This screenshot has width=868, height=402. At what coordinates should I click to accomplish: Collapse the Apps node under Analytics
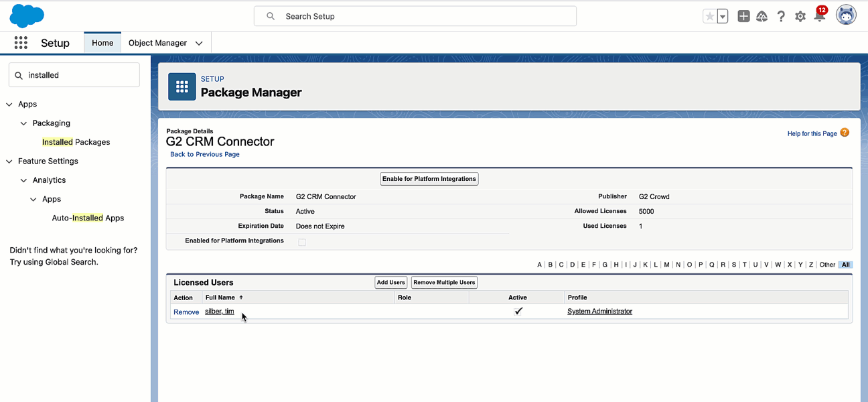tap(34, 199)
